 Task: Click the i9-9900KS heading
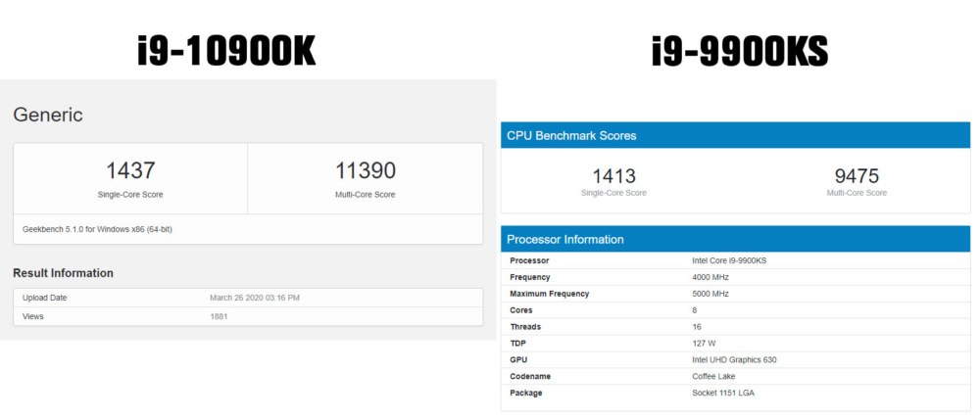tap(740, 51)
